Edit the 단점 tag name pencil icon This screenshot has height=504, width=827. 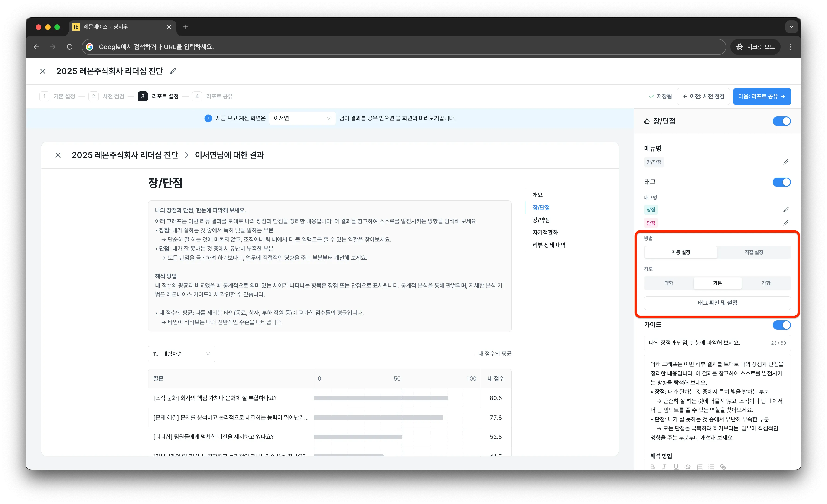click(786, 223)
